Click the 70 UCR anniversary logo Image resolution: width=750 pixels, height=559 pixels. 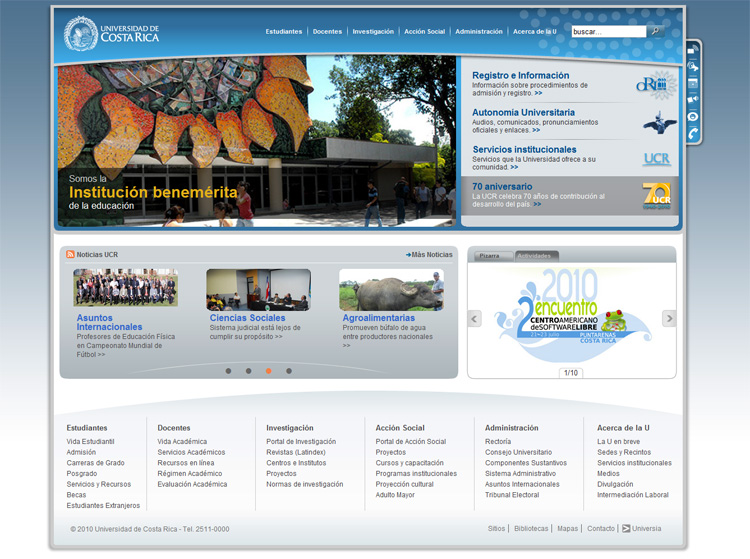click(656, 196)
